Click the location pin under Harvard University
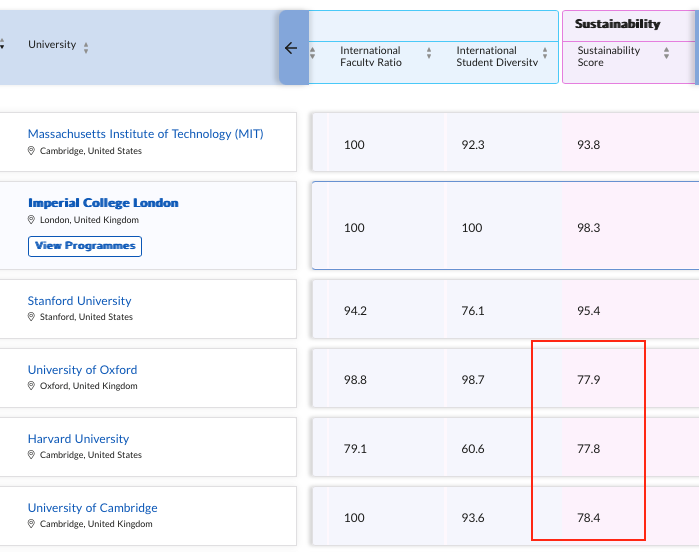Image resolution: width=699 pixels, height=552 pixels. [31, 455]
